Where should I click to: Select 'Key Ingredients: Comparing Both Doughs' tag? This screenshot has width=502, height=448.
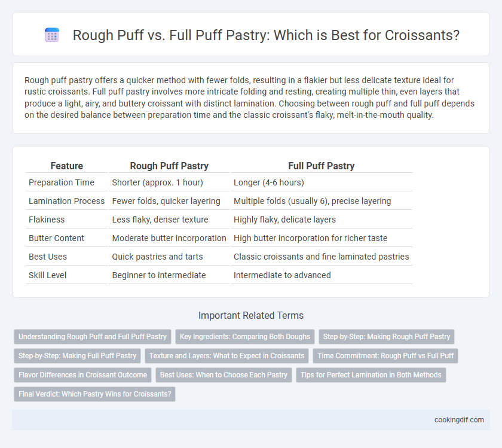(x=245, y=337)
